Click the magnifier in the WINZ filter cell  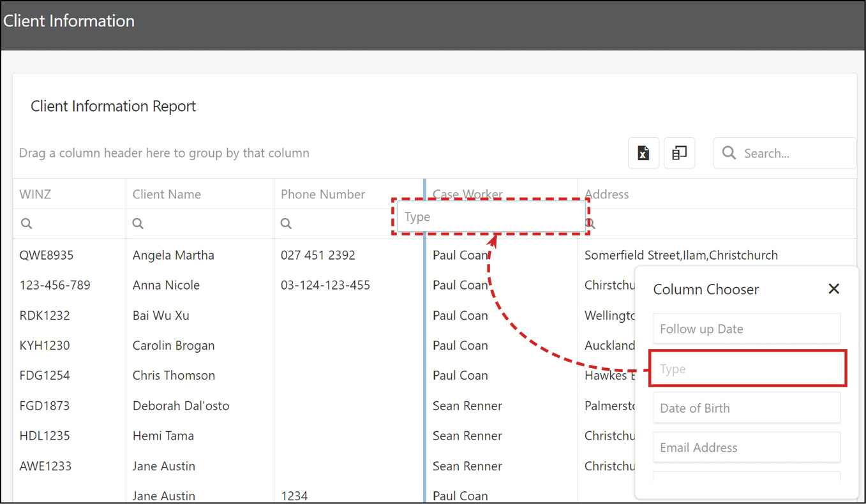(26, 223)
